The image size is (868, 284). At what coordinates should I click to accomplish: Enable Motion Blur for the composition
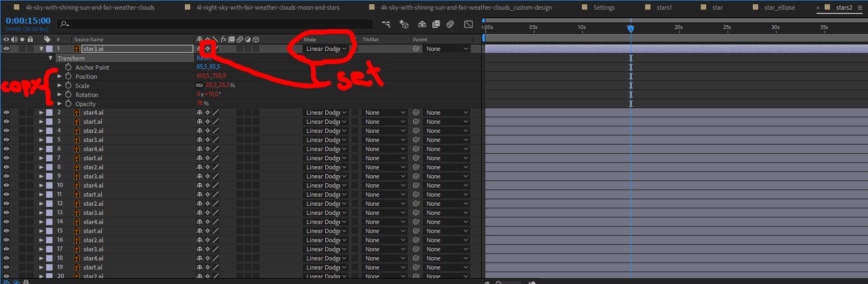450,24
